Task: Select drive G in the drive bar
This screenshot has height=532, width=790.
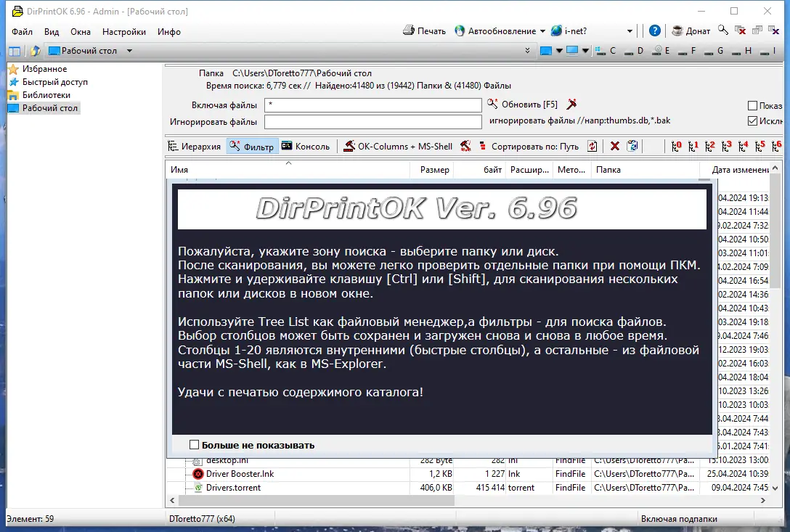Action: point(714,50)
